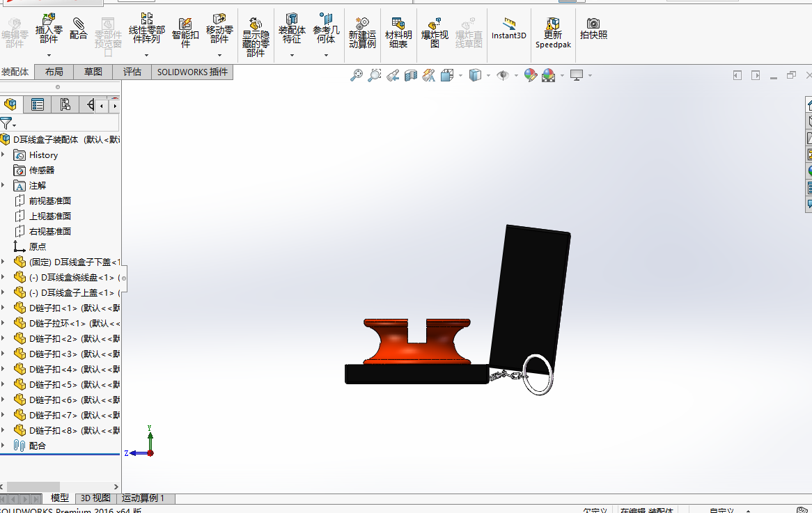This screenshot has height=513, width=812.
Task: Click the Display Style cube icon
Action: [475, 76]
